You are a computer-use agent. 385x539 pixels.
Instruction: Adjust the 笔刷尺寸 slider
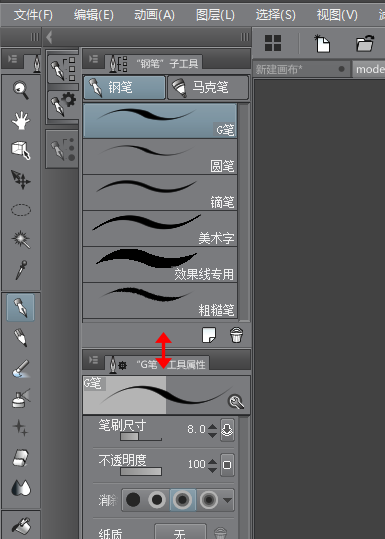[x=141, y=437]
